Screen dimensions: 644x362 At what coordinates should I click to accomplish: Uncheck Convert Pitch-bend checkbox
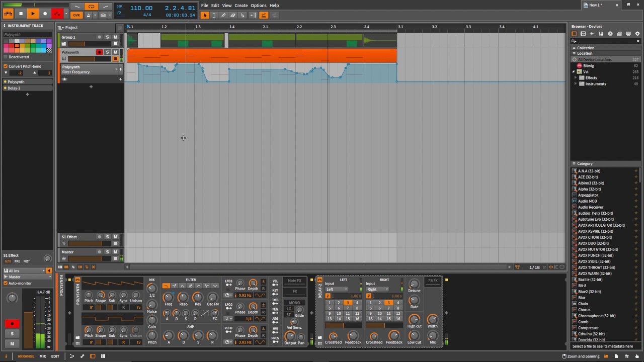tap(6, 66)
